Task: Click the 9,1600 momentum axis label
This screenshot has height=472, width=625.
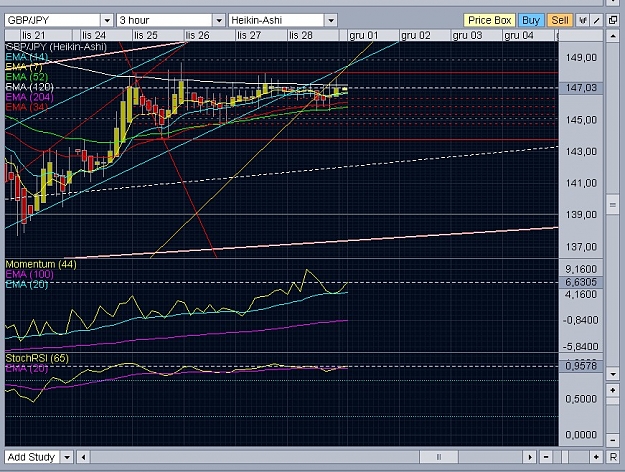Action: [581, 269]
